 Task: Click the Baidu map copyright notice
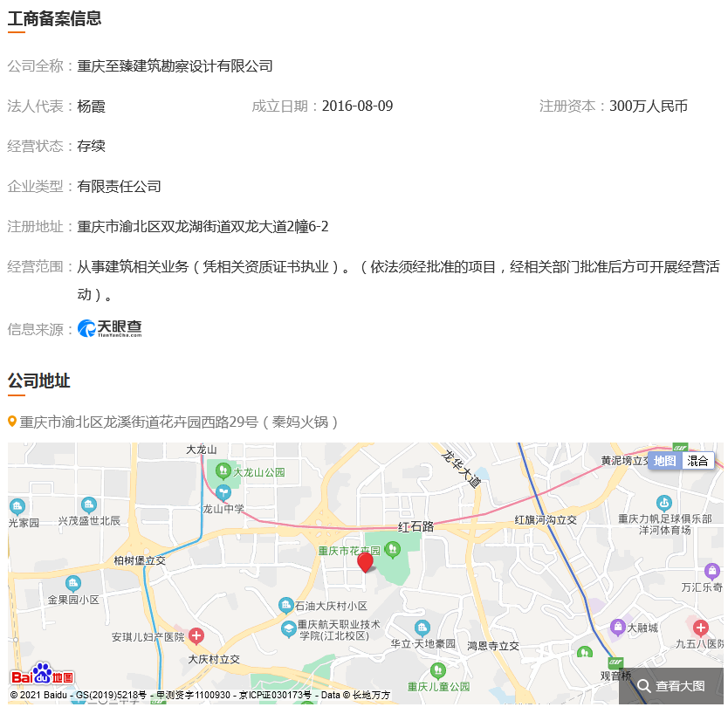[200, 695]
